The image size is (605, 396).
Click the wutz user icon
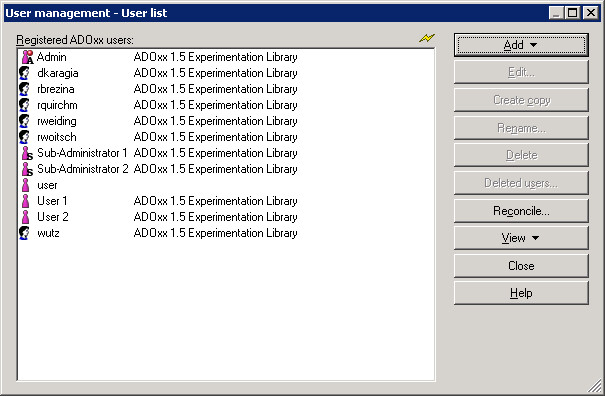pos(24,233)
